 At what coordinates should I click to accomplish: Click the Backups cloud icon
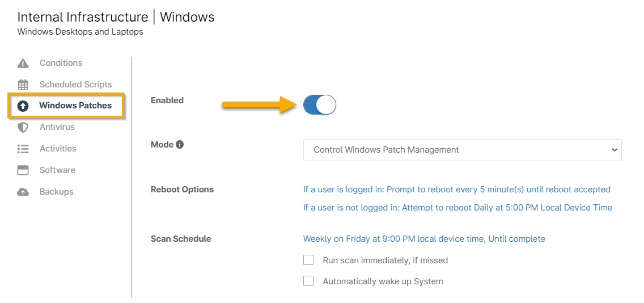23,192
